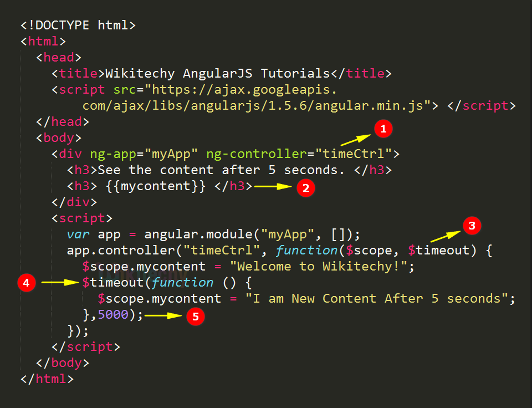Viewport: 532px width, 408px height.
Task: Click the red circle marker numbered 5
Action: 196,317
